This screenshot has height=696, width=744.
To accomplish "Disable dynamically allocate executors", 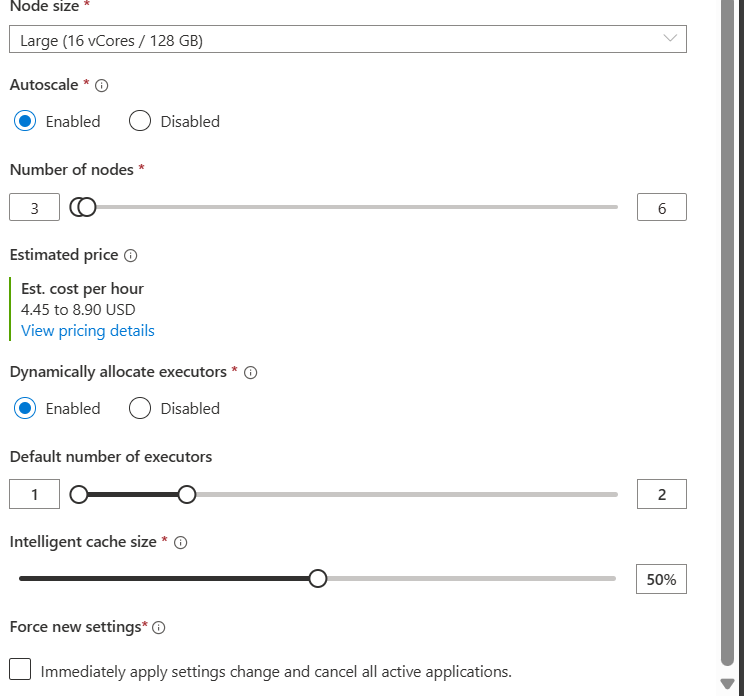I will (140, 408).
